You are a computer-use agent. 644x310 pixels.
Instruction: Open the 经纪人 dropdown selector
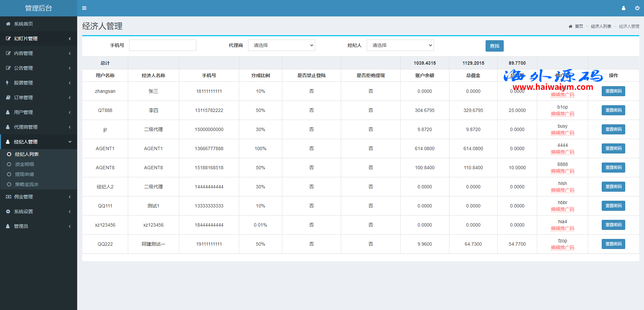pyautogui.click(x=400, y=45)
